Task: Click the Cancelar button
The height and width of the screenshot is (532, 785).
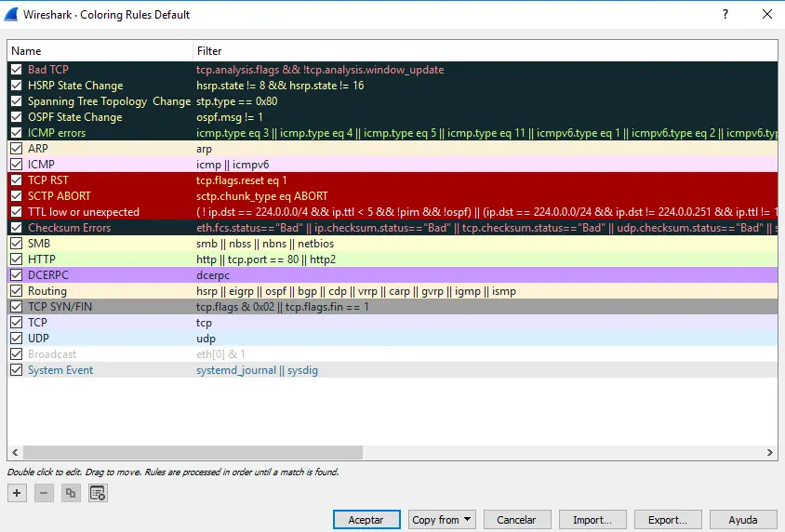Action: (517, 520)
